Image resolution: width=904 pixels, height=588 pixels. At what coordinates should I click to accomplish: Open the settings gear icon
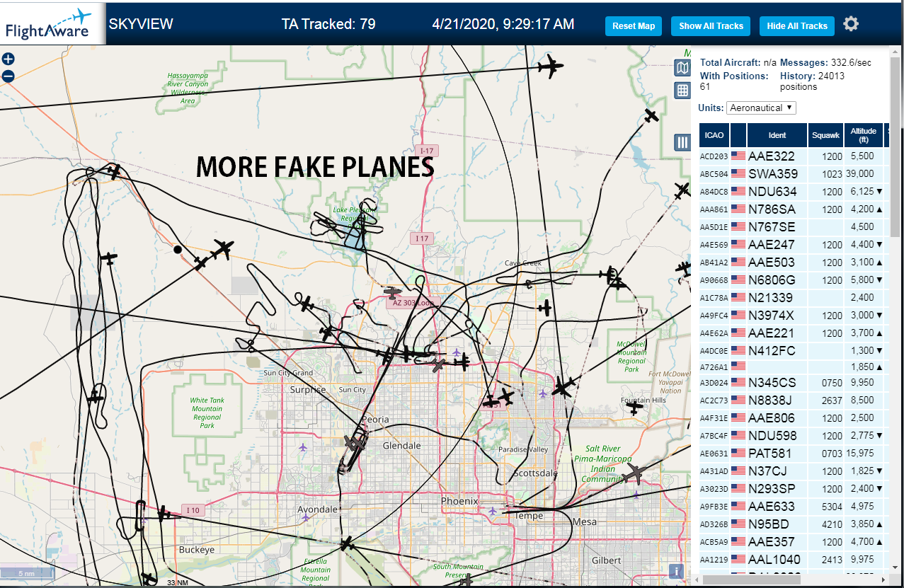coord(851,24)
